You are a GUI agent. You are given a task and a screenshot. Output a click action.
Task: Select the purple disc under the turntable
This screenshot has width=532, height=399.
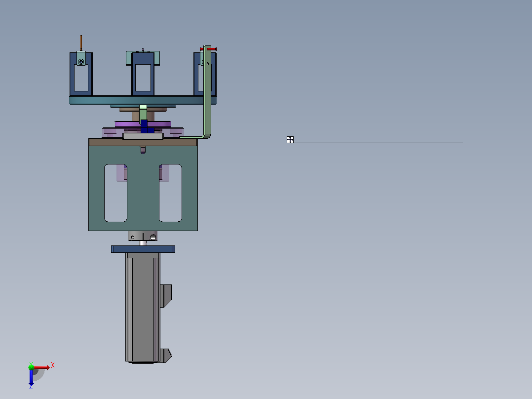point(143,124)
